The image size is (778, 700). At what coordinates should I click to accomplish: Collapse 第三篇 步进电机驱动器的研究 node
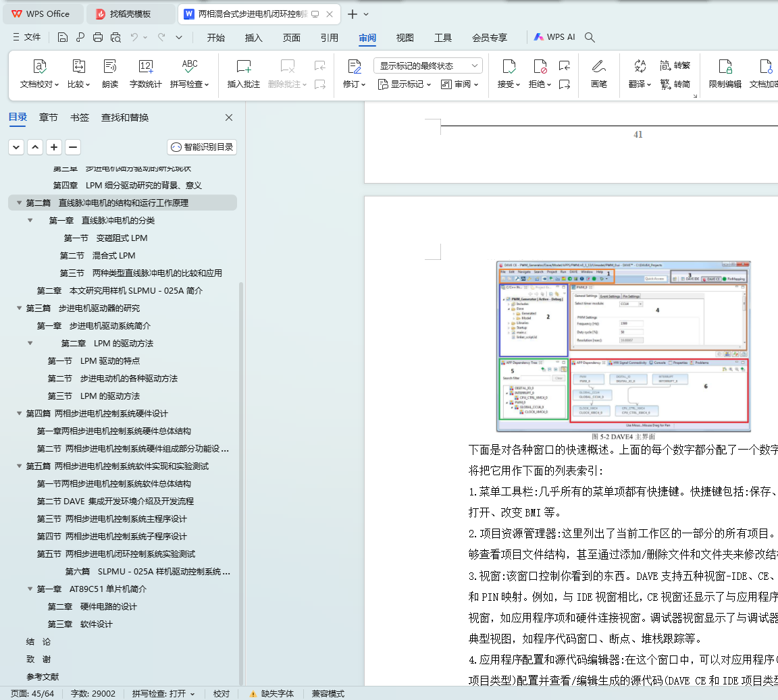19,308
